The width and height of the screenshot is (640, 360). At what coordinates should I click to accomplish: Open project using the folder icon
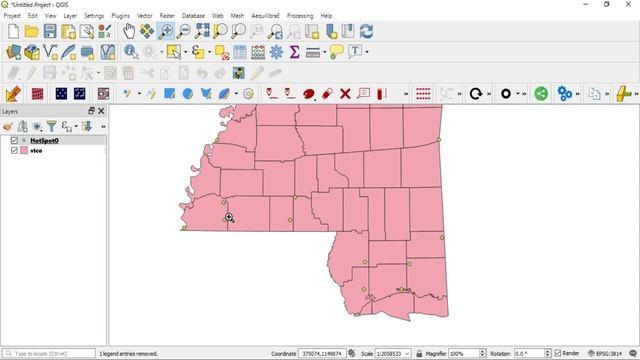[x=31, y=31]
